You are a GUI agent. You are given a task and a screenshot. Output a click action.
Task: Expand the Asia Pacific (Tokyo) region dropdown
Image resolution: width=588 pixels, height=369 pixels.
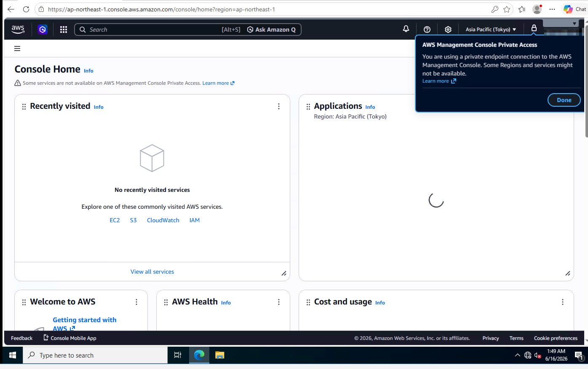(491, 30)
